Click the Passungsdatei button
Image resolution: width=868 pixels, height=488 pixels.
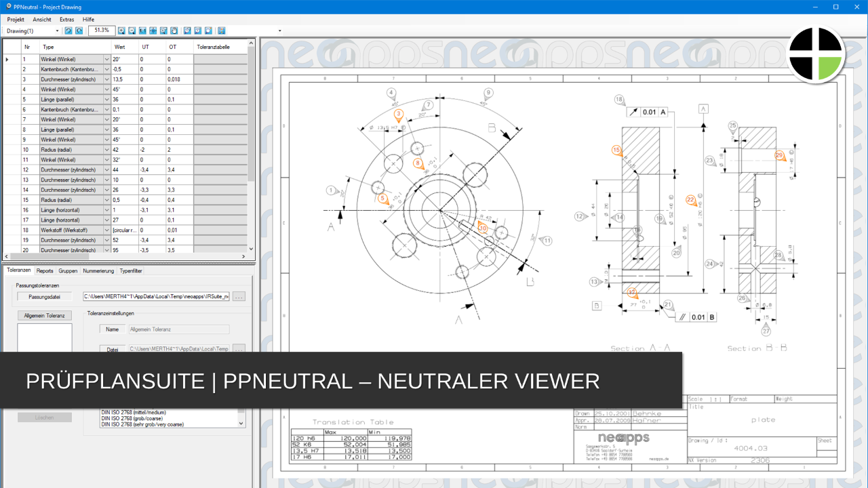(x=44, y=296)
